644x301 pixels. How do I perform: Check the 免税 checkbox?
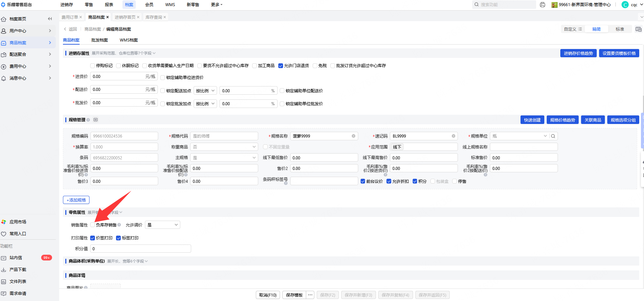click(315, 66)
